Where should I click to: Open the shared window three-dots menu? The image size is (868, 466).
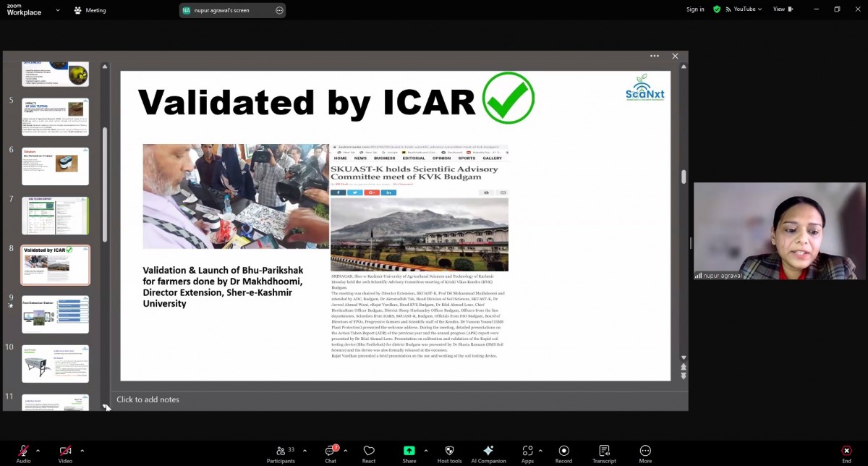click(x=655, y=56)
